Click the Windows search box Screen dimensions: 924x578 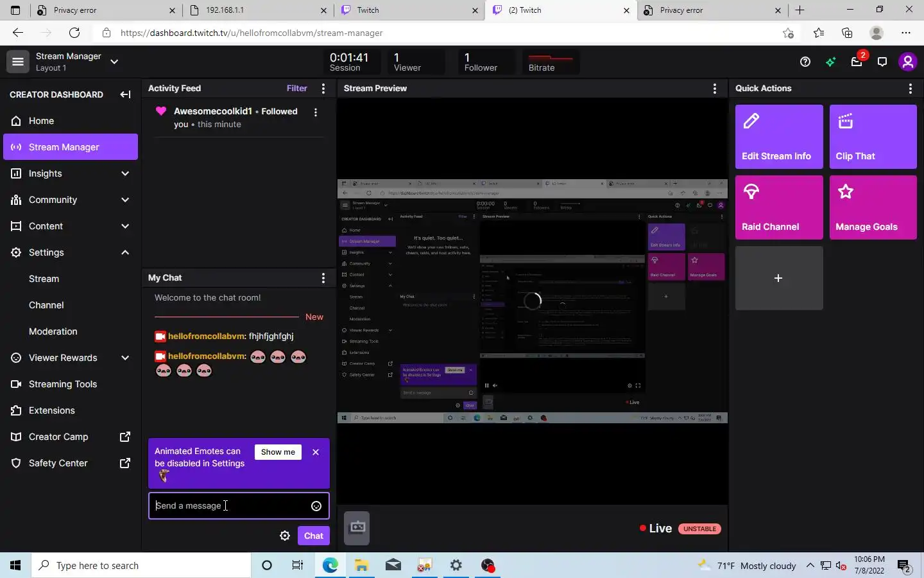point(141,565)
